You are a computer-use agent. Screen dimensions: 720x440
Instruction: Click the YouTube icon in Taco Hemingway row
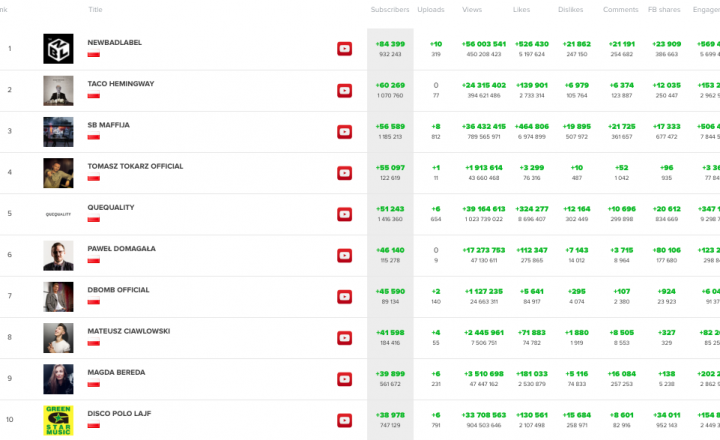coord(344,90)
